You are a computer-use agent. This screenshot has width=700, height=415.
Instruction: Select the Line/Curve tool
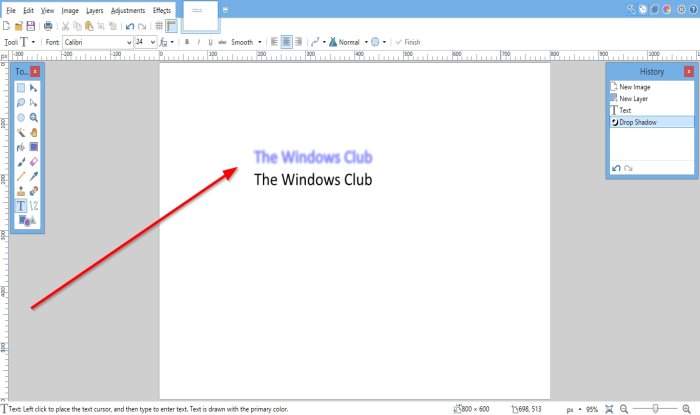pos(33,206)
